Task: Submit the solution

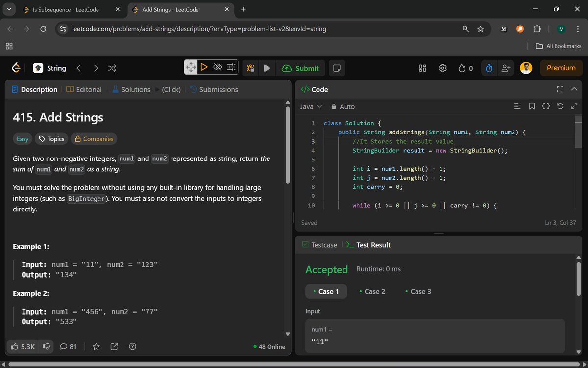Action: click(300, 68)
